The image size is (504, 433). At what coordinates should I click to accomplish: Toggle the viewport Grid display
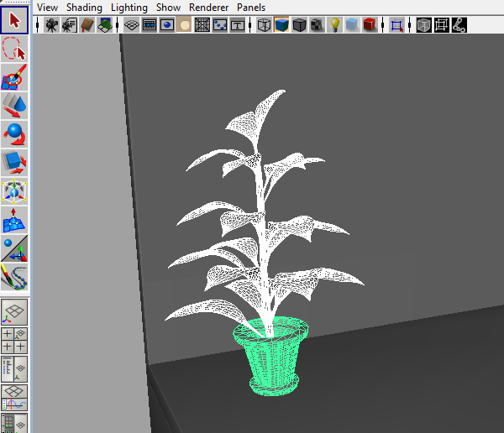point(132,24)
